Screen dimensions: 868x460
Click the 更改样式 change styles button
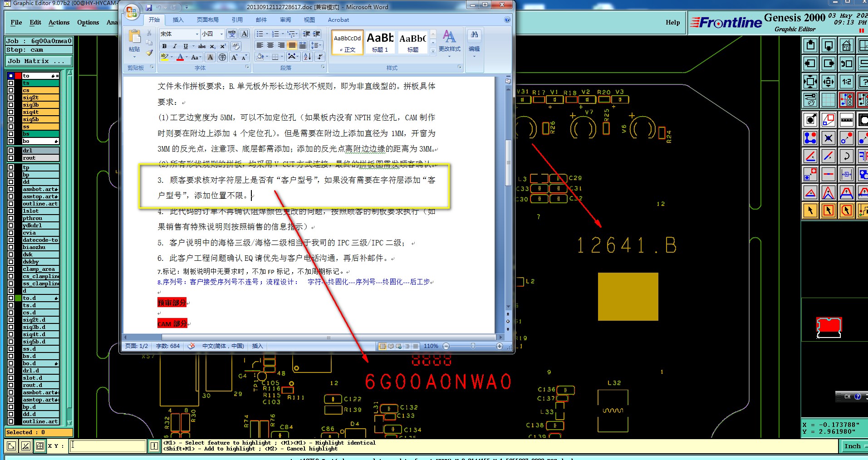tap(449, 43)
